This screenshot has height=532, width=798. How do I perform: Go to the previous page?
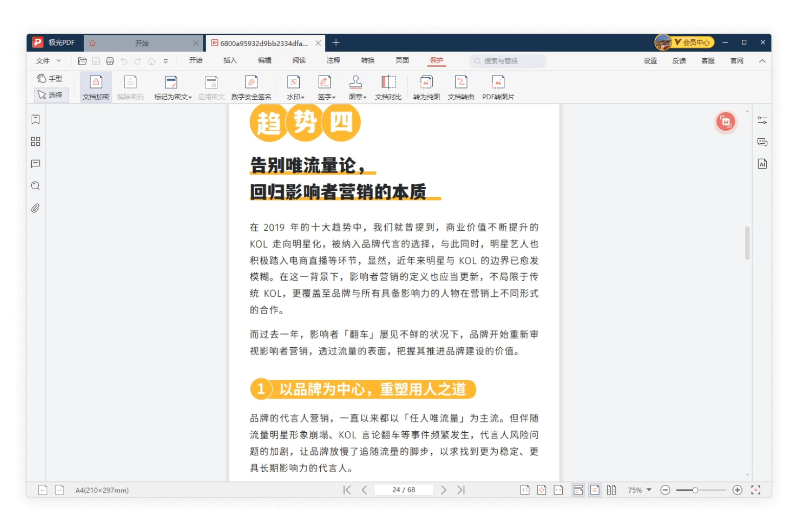(x=364, y=490)
